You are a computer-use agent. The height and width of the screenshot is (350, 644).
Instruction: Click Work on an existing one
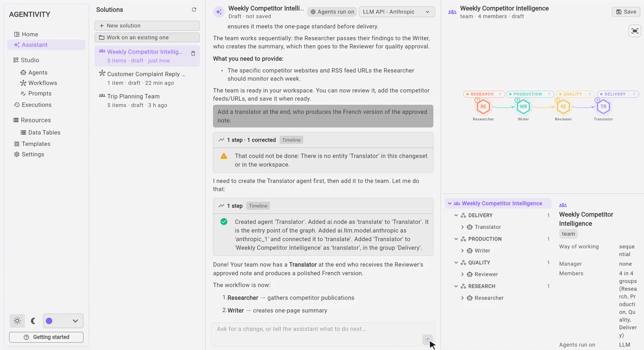pyautogui.click(x=147, y=38)
